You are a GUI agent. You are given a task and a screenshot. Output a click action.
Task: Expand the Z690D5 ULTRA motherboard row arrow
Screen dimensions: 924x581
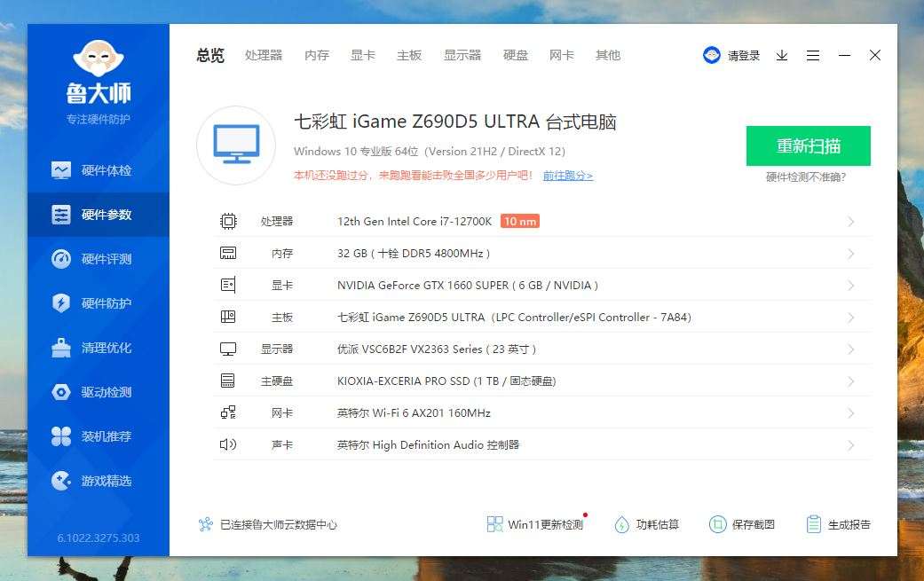851,318
